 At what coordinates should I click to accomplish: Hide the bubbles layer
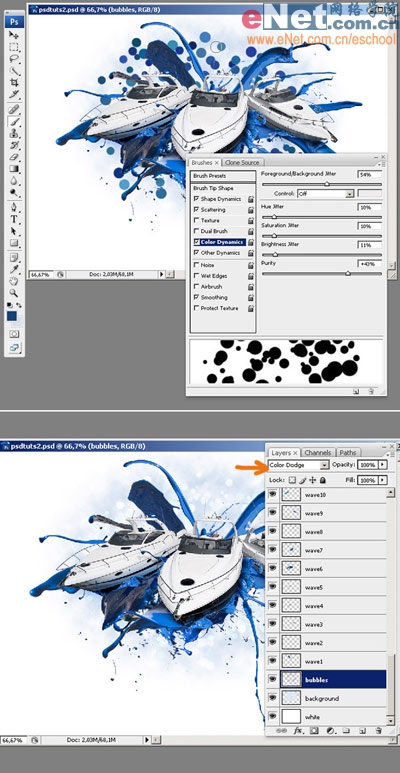coord(272,679)
